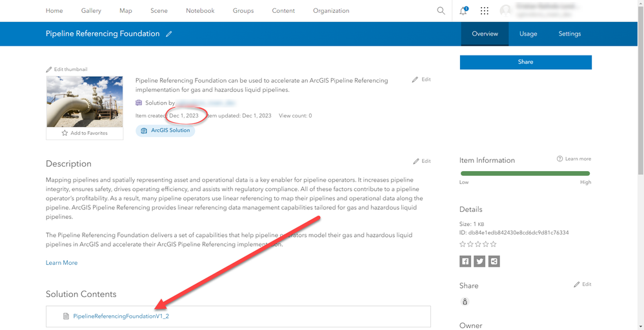Open Organization in the navigation bar
The width and height of the screenshot is (644, 330).
click(x=331, y=11)
